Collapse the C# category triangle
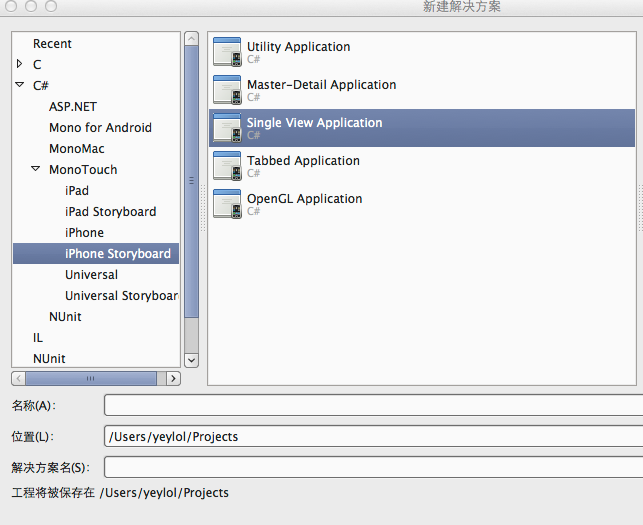Screen dimensions: 643x525 click(20, 84)
